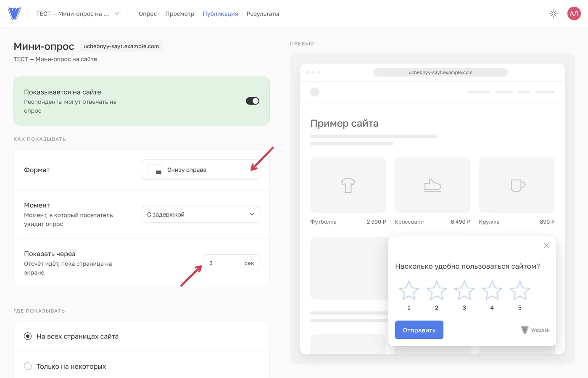The image size is (588, 378).
Task: View the Результаты tab
Action: click(263, 14)
